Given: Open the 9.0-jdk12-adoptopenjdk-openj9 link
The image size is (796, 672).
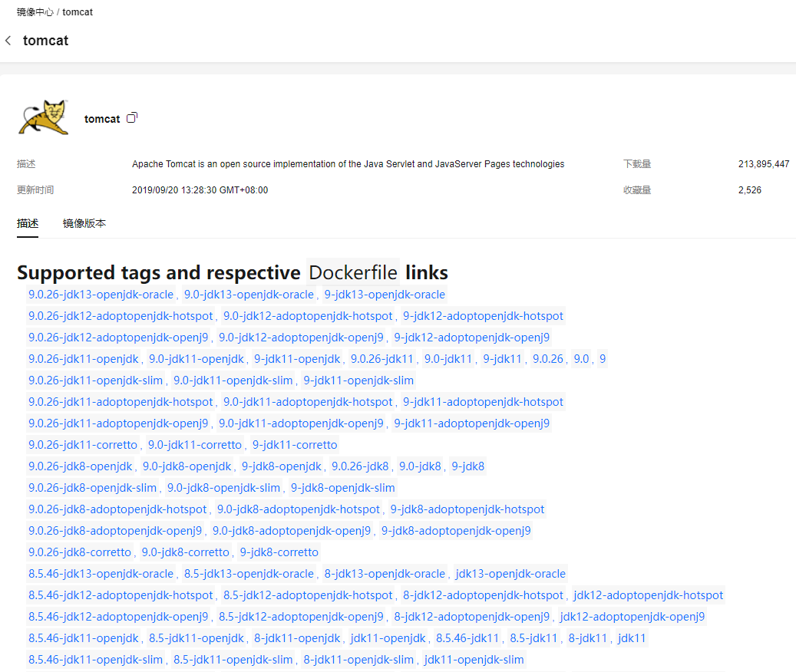Looking at the screenshot, I should tap(301, 338).
